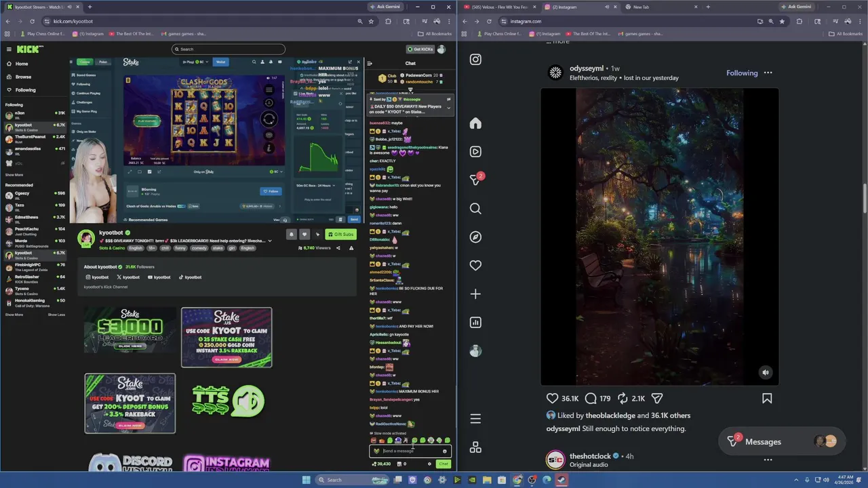Open kyootbot Instagram link in About
The image size is (868, 488).
pyautogui.click(x=97, y=277)
